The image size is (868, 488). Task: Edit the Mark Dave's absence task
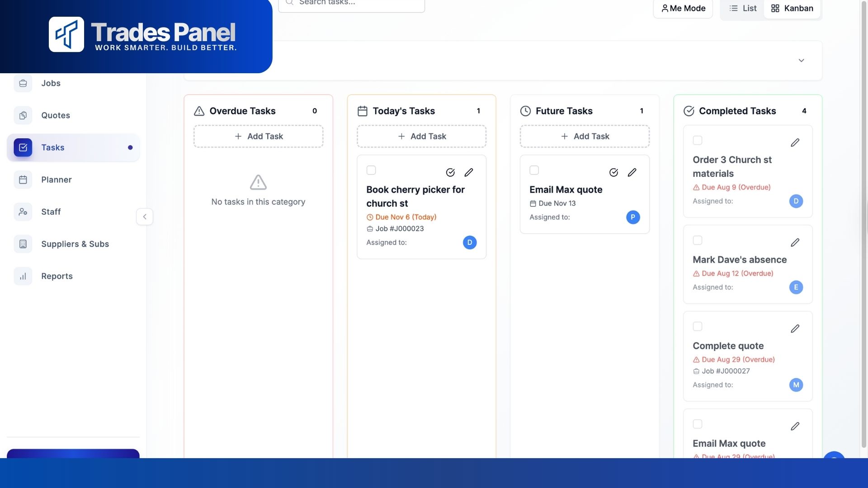[795, 243]
